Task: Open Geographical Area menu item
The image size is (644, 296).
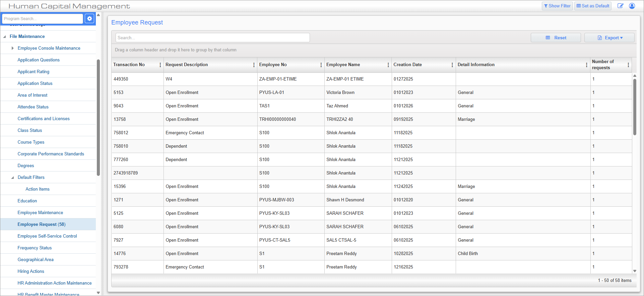Action: tap(36, 260)
